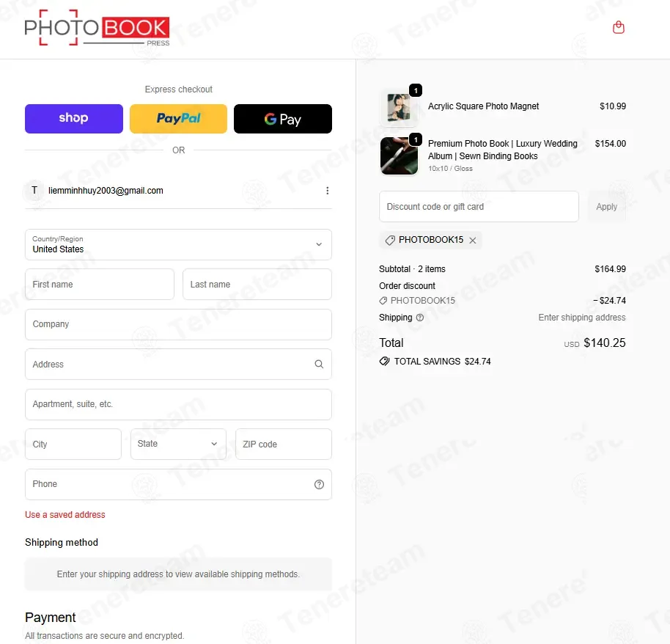Click the Acrylic Square Photo Magnet thumbnail
The width and height of the screenshot is (670, 644).
click(399, 107)
